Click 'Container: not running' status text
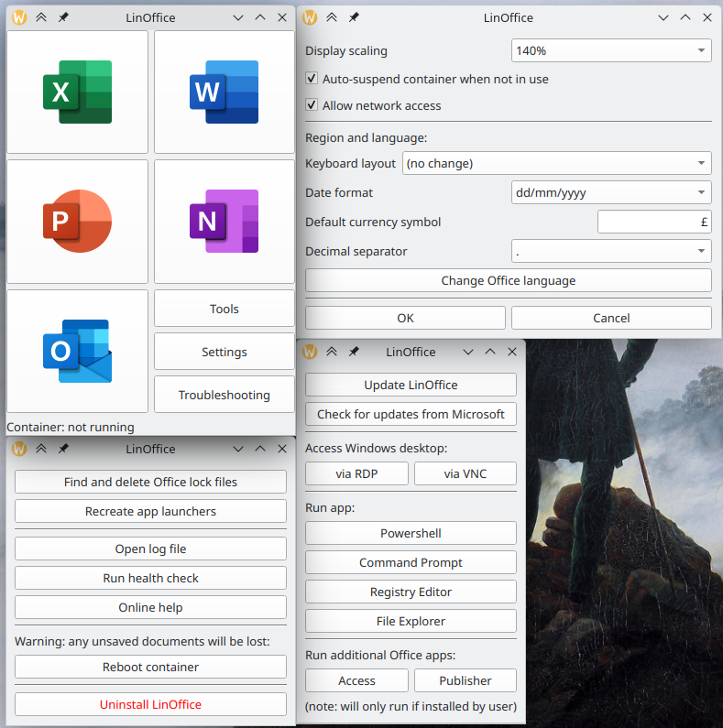The image size is (723, 728). [x=71, y=427]
